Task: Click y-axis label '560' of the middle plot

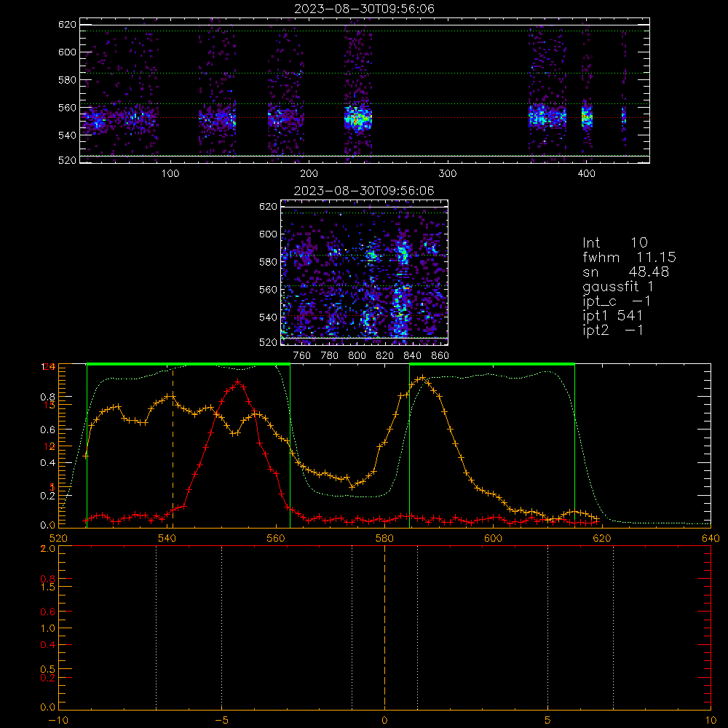Action: (x=268, y=290)
